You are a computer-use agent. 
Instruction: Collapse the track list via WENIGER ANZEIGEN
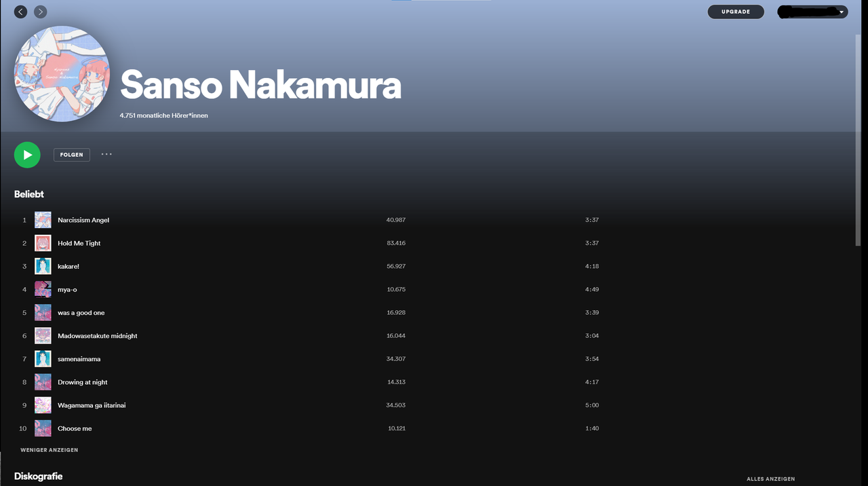(50, 450)
